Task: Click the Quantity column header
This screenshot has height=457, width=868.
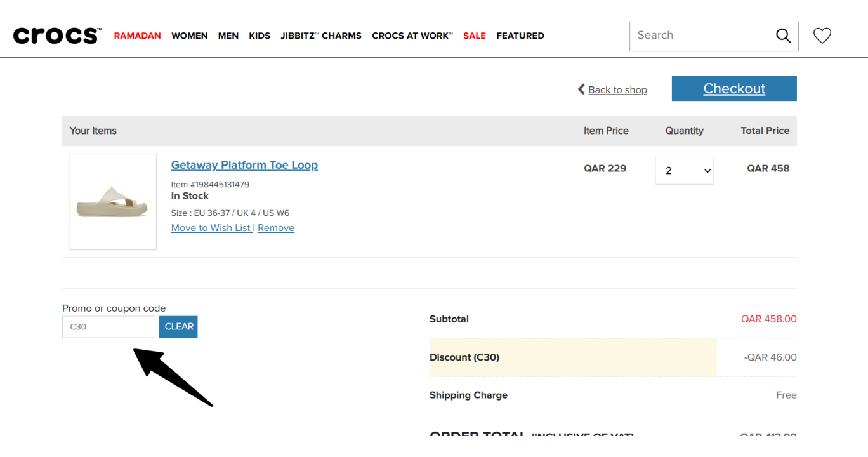Action: 684,131
